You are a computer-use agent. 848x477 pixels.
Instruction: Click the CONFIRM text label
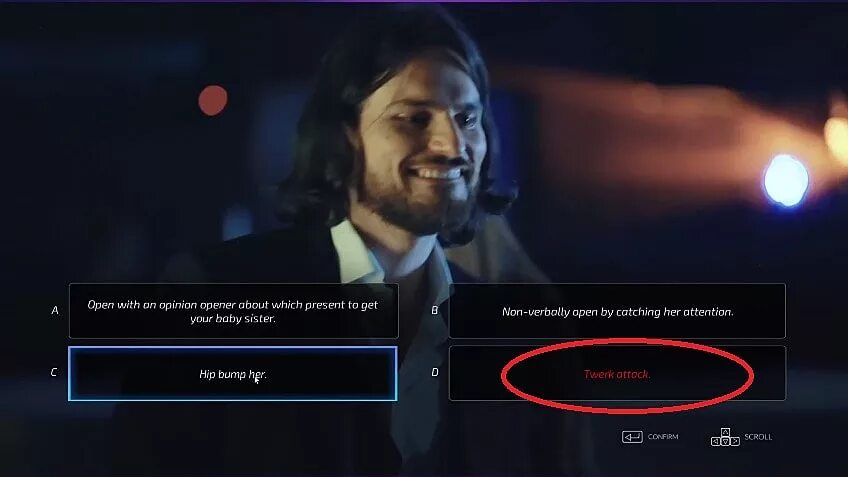663,436
